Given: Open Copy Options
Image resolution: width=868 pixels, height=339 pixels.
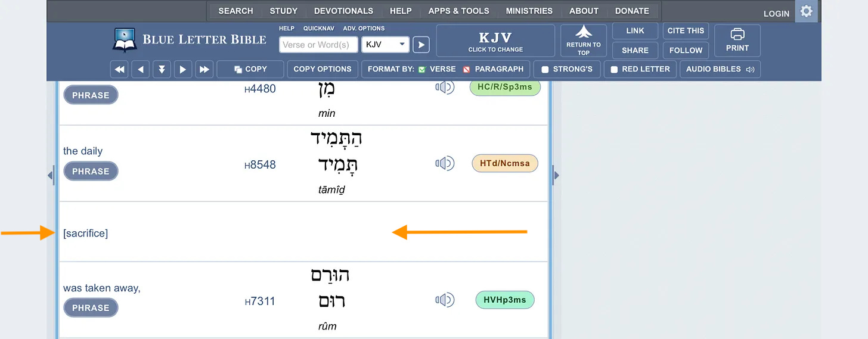Looking at the screenshot, I should point(323,69).
